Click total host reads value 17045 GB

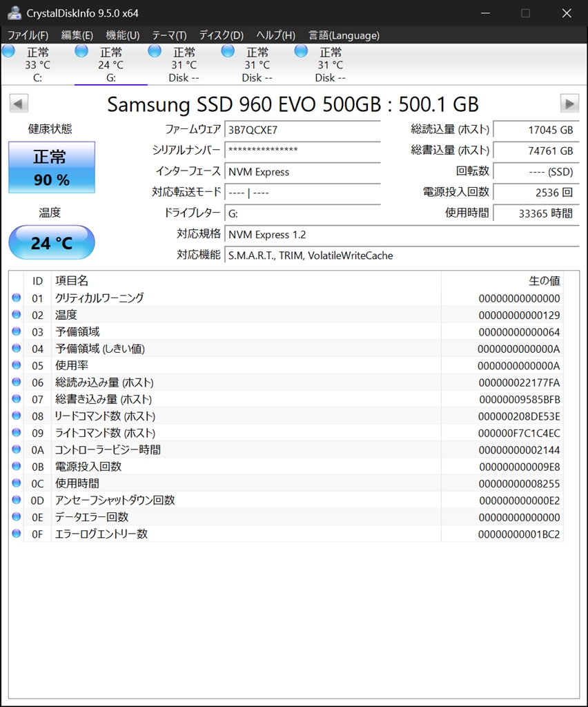pos(536,130)
